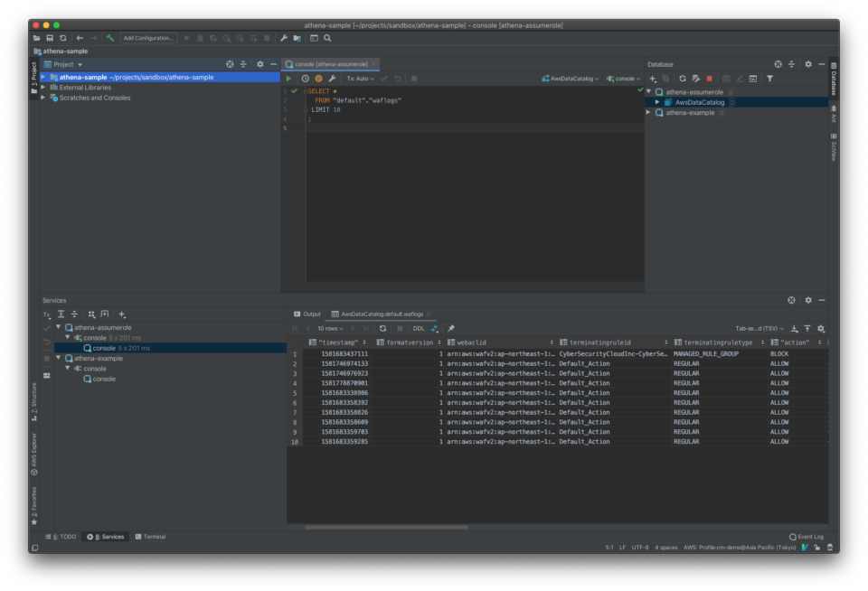Add a new data source with the plus icon
This screenshot has width=868, height=591.
(652, 78)
